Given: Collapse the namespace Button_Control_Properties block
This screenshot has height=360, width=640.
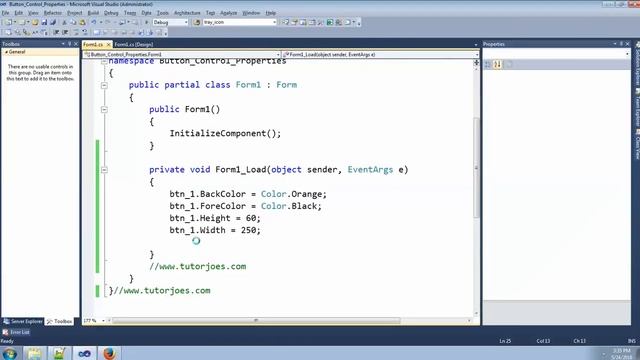Looking at the screenshot, I should pos(104,61).
